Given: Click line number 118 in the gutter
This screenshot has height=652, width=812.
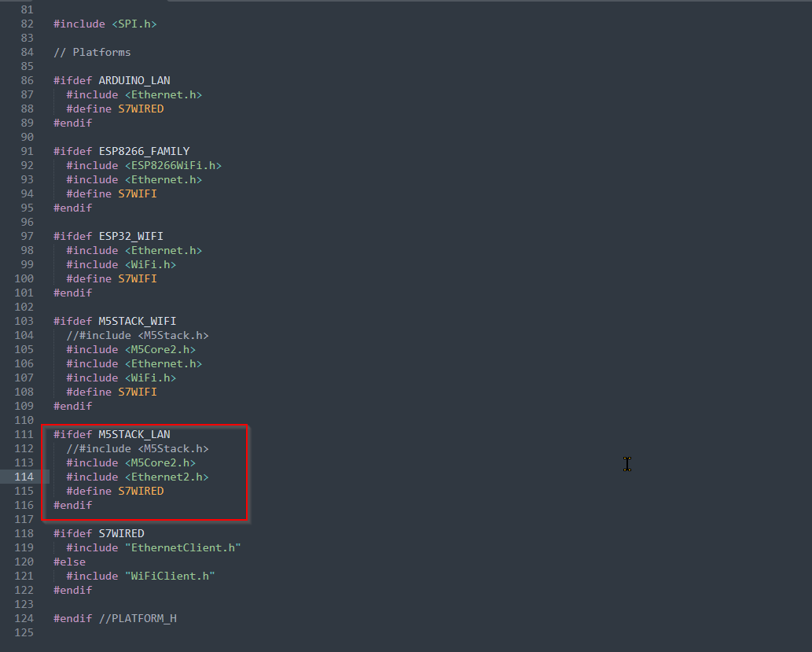Looking at the screenshot, I should pyautogui.click(x=24, y=534).
